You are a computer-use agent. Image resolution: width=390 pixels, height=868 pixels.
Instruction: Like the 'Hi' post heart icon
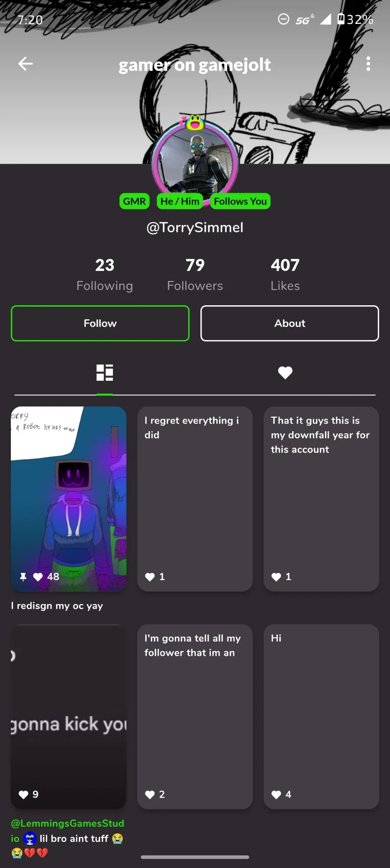(276, 795)
